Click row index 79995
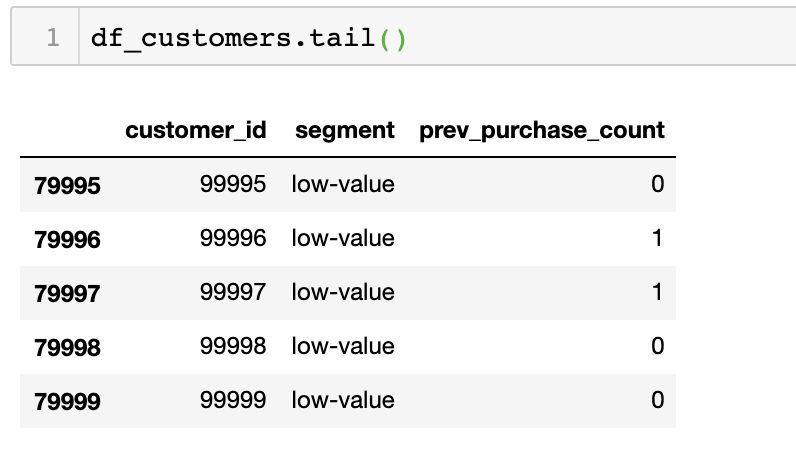 pyautogui.click(x=67, y=185)
